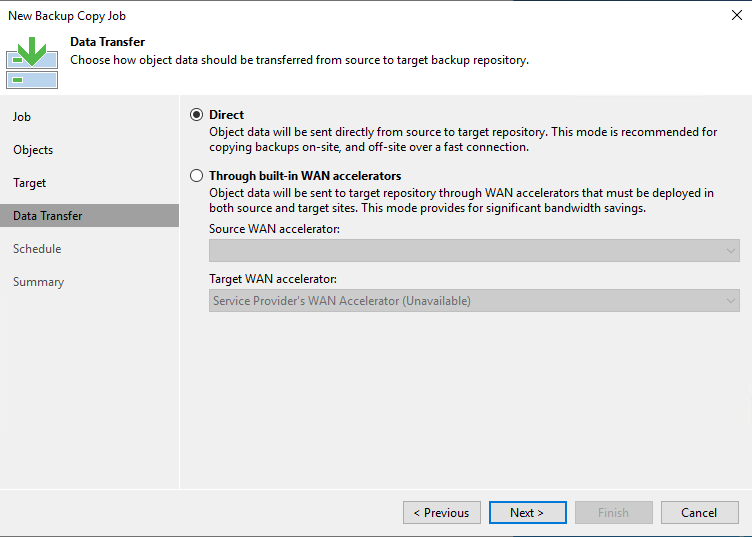Open the Summary step
Screen dimensions: 752x537
tap(38, 282)
